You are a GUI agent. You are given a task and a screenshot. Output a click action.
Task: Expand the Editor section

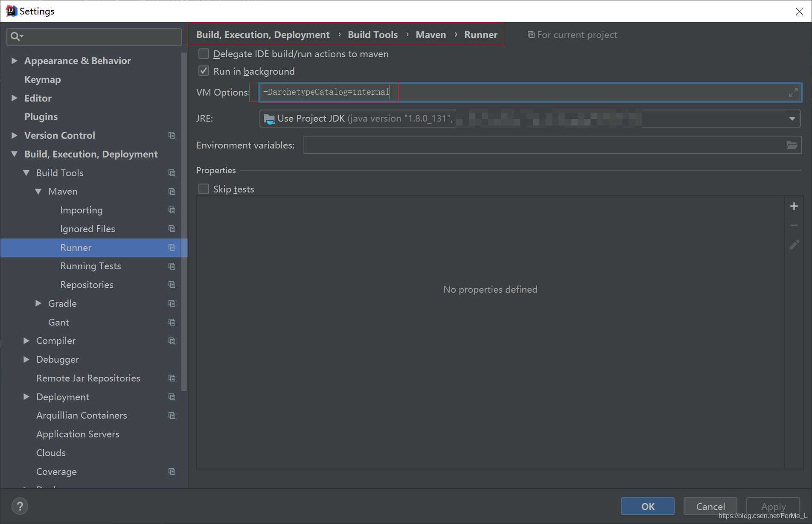coord(14,98)
